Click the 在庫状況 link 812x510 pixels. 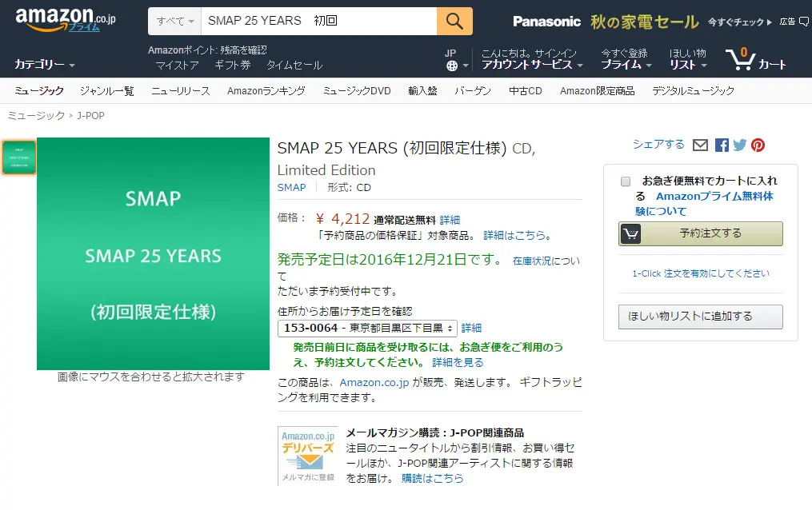532,261
